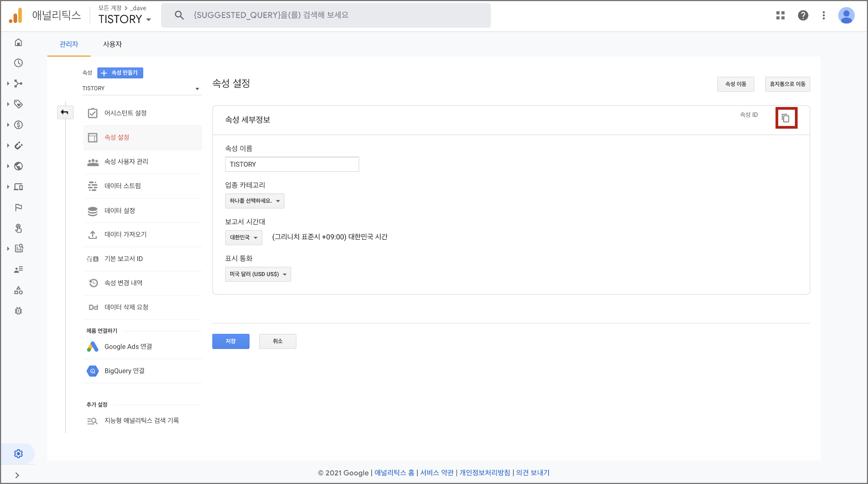
Task: Click the blue 저장 button
Action: tap(231, 341)
